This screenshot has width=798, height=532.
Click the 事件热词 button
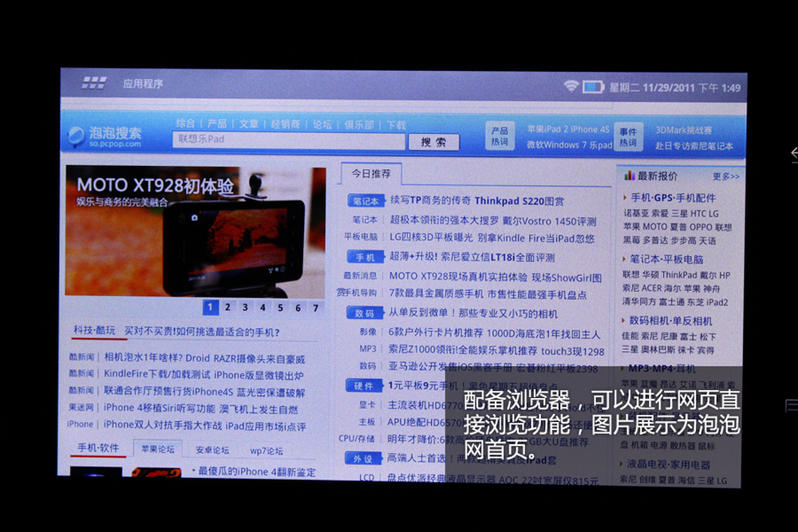[628, 137]
